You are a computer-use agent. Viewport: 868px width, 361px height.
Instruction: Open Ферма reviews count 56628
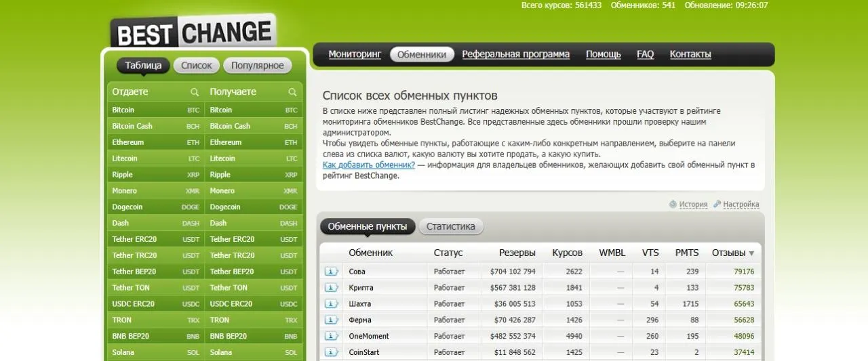(x=744, y=320)
